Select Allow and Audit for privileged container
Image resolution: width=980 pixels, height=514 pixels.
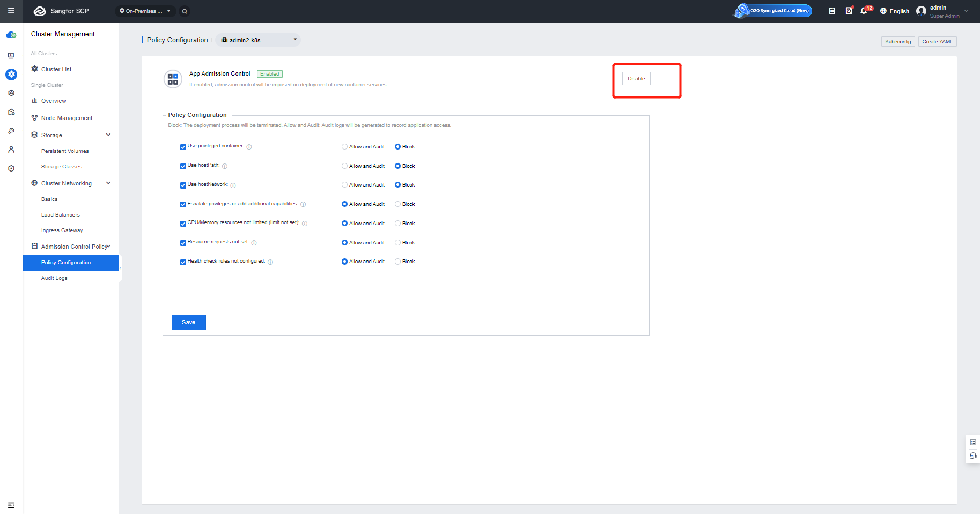point(344,147)
